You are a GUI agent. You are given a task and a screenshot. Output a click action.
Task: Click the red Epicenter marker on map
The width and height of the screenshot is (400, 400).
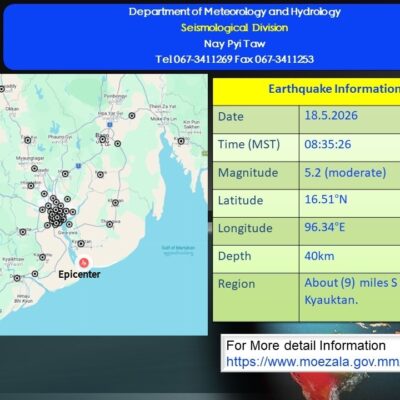click(84, 263)
